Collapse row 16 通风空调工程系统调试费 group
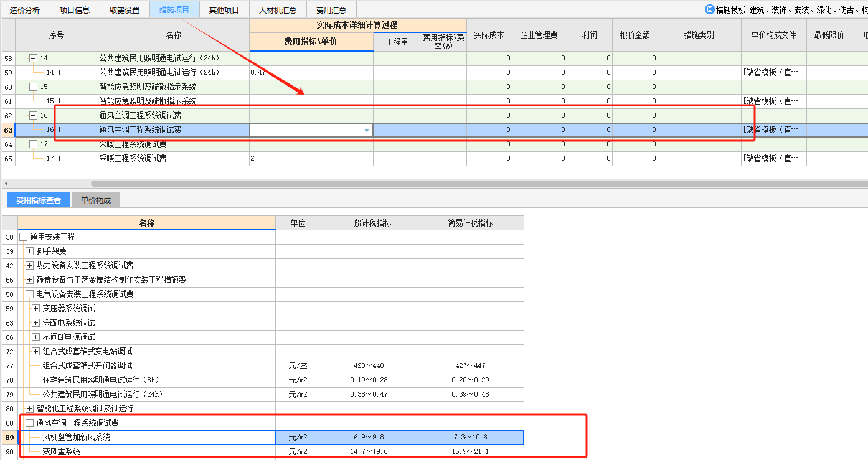Screen dimensions: 868x460 click(x=33, y=116)
